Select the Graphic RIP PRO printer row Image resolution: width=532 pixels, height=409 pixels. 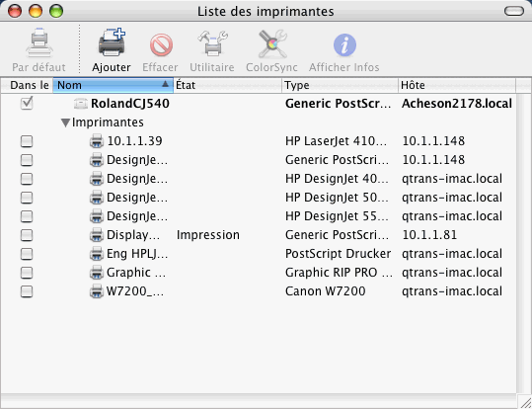[x=258, y=273]
